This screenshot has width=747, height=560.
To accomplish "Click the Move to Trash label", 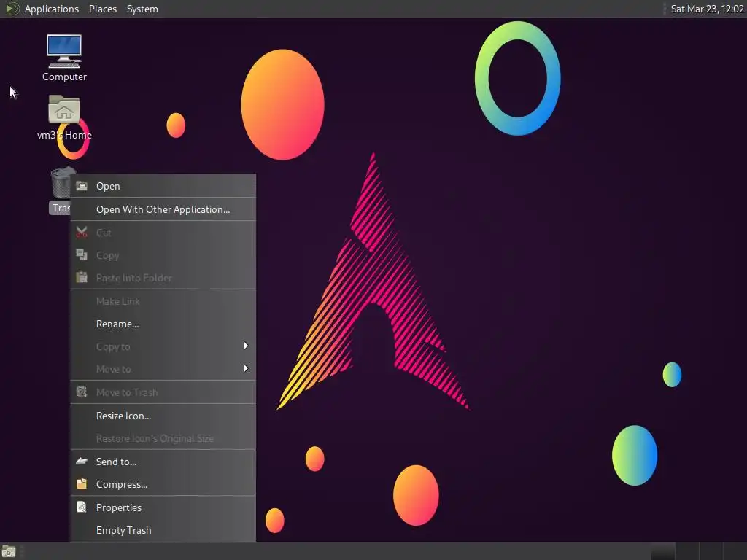I will point(127,392).
